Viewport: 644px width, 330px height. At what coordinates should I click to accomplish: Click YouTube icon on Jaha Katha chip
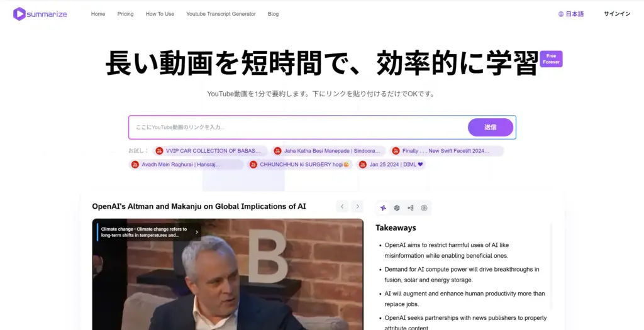click(x=277, y=151)
